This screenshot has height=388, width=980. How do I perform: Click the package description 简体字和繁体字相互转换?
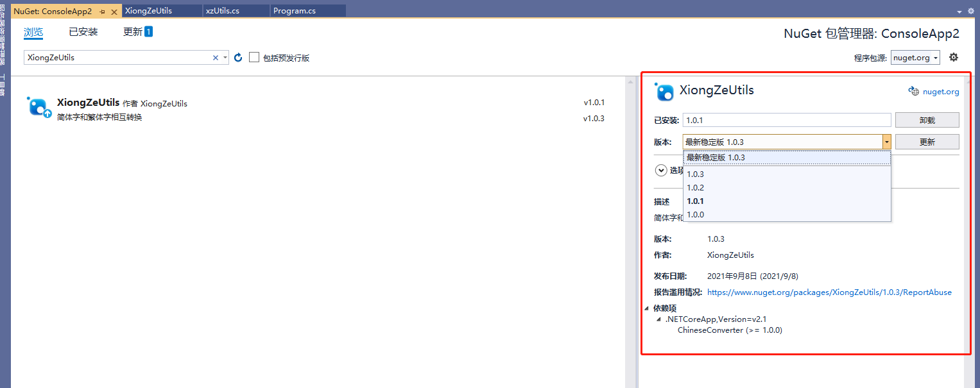(99, 118)
